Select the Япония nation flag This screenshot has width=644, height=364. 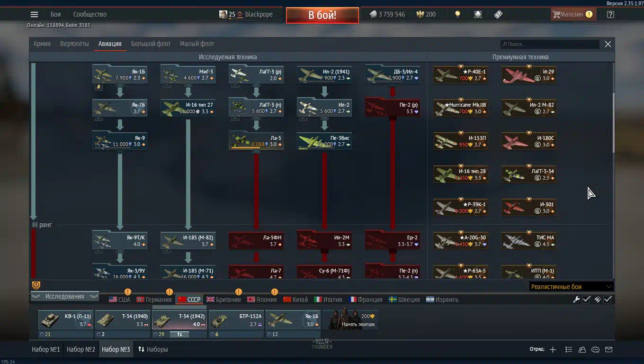point(262,300)
